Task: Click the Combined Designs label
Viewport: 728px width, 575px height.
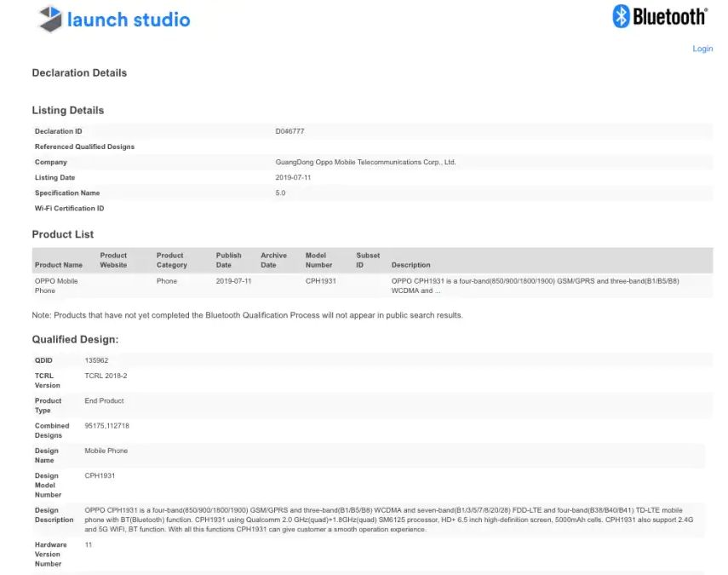Action: (52, 430)
